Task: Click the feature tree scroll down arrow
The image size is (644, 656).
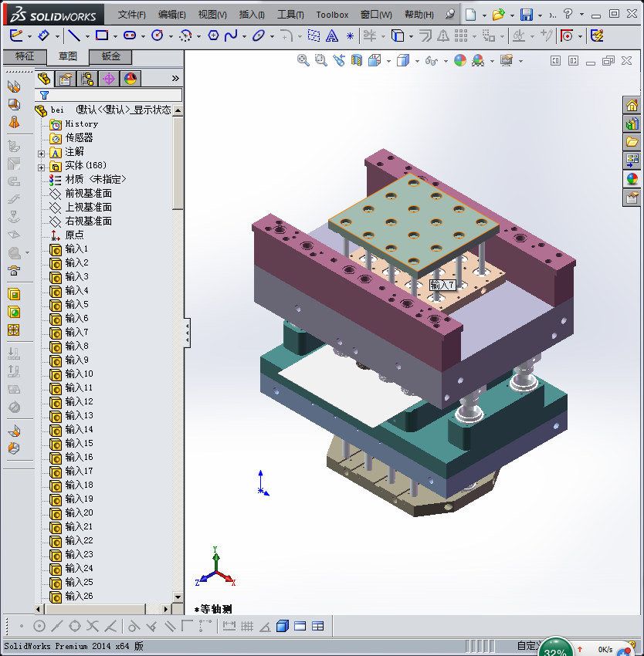Action: (x=178, y=597)
